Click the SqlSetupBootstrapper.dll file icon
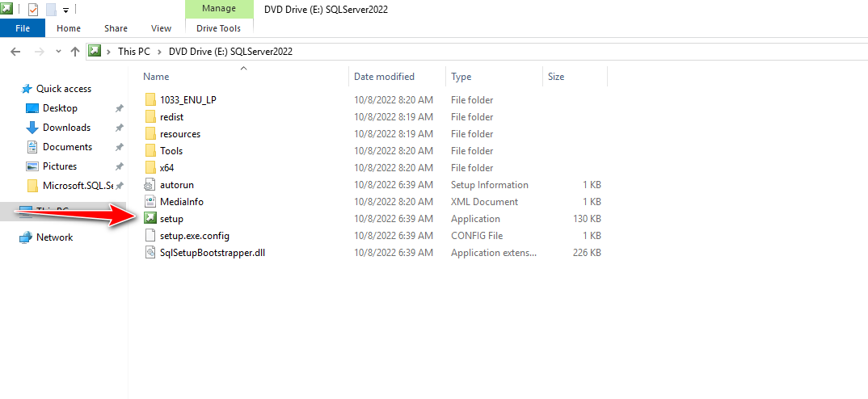This screenshot has height=399, width=868. [x=150, y=253]
